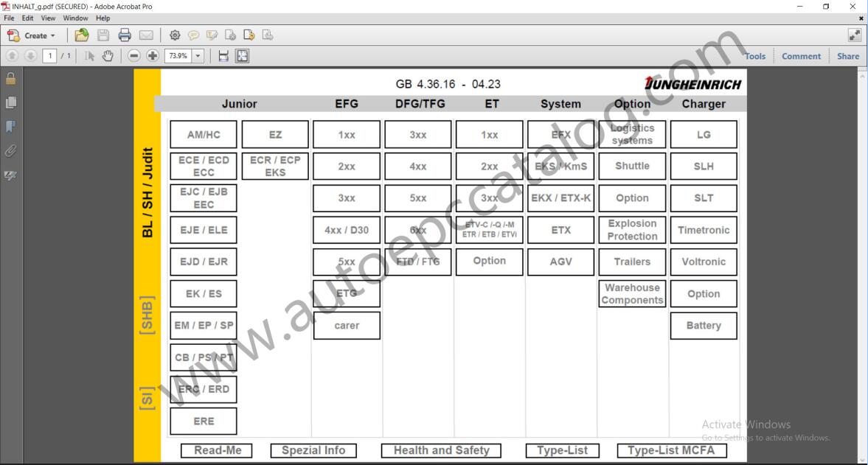Click the EZ box under Junior
This screenshot has height=465, width=868.
pos(275,134)
